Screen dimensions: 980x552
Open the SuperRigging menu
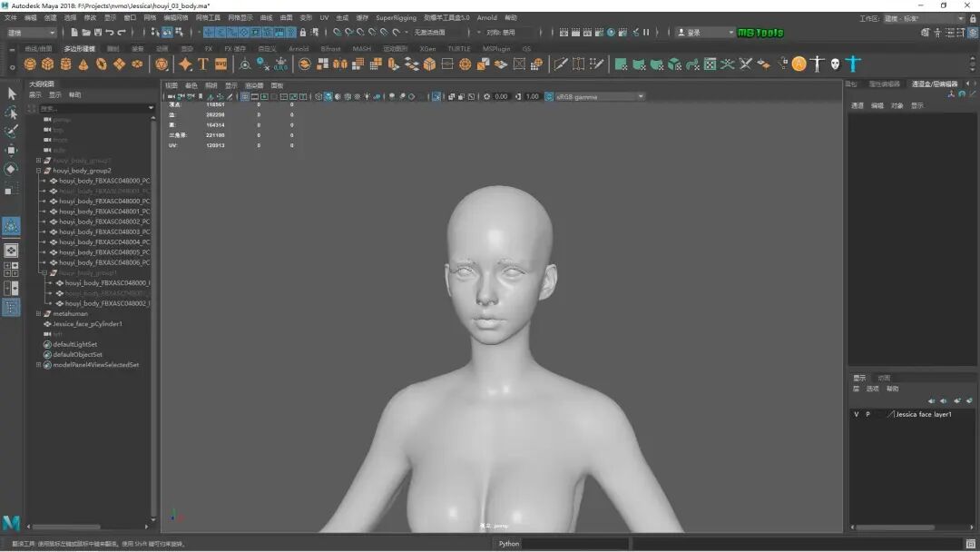(396, 18)
